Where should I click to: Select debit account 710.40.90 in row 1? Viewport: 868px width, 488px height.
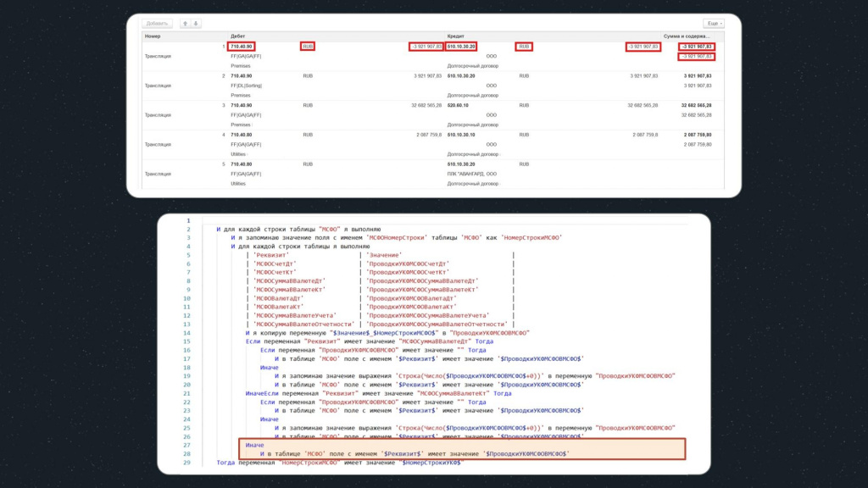point(242,47)
